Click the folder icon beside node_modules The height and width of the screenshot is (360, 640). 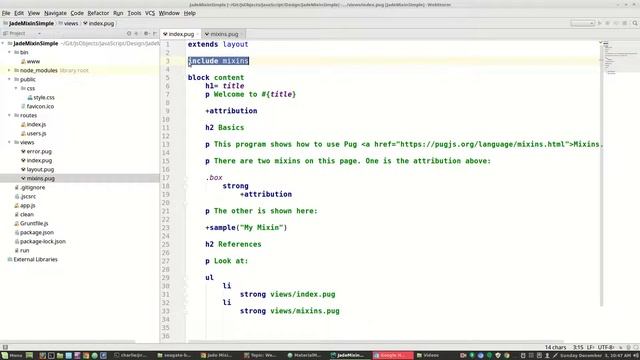[17, 70]
